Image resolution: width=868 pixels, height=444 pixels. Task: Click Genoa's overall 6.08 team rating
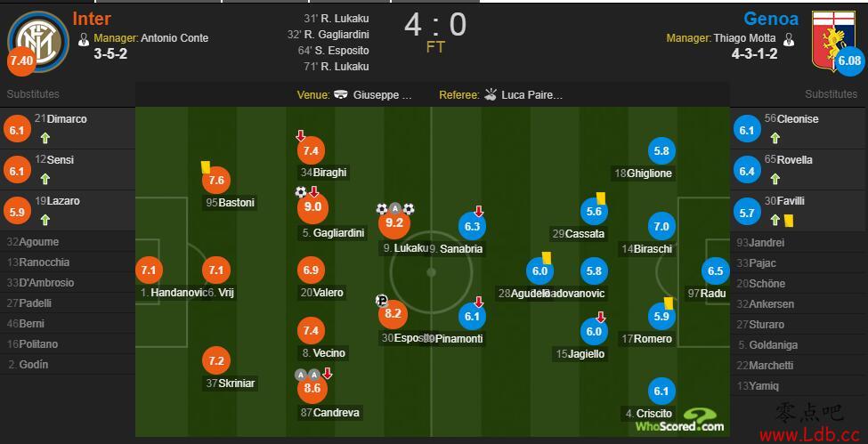click(x=849, y=61)
